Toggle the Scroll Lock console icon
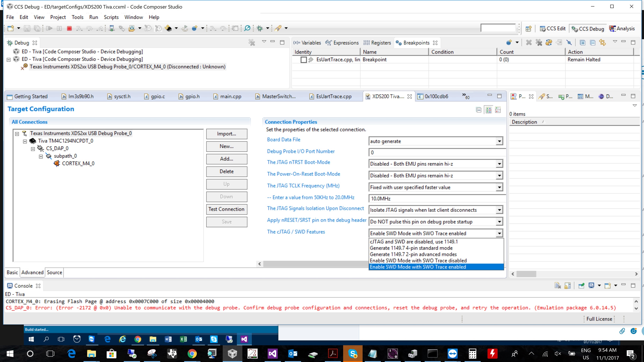This screenshot has height=362, width=644. (568, 286)
